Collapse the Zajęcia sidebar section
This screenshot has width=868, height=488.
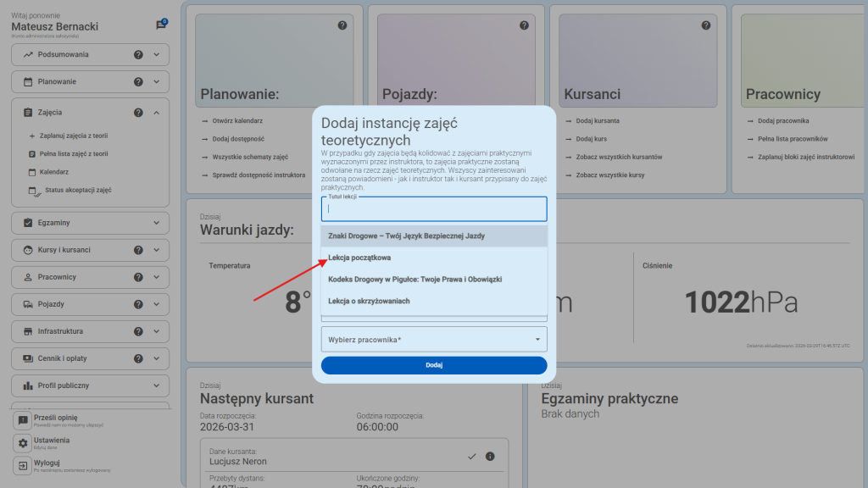click(156, 113)
